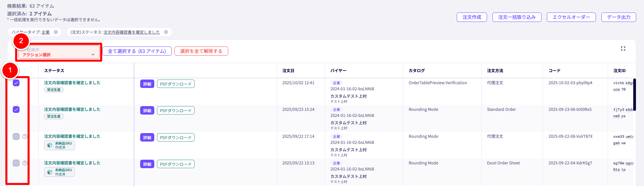Uncheck the 2025/10/02 12:41 order checkbox
Screen dimensions: 644x186
pyautogui.click(x=16, y=83)
